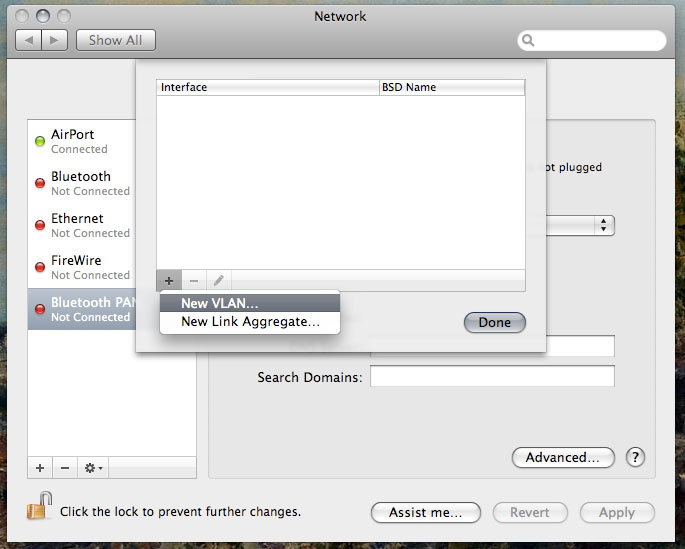
Task: Select the Bluetooth PAN service
Action: pos(82,309)
